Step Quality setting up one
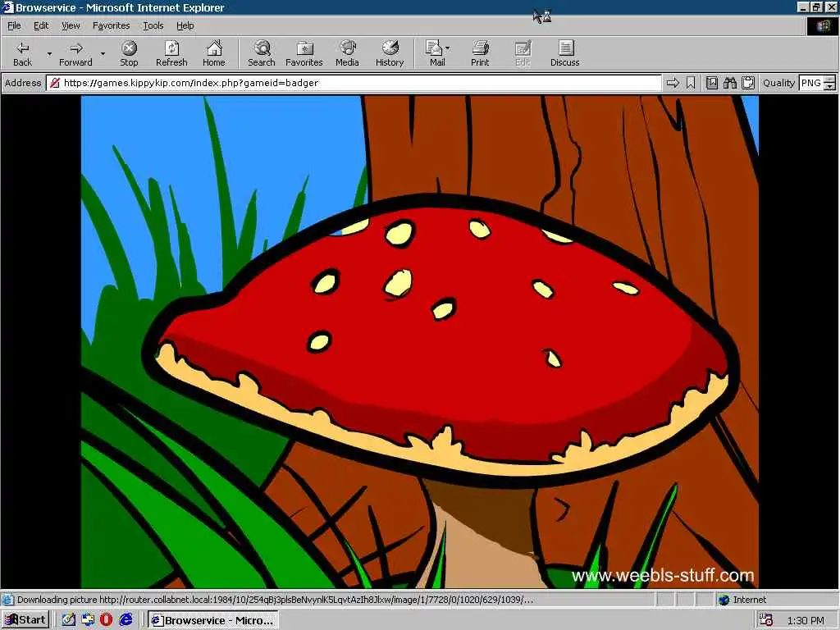Viewport: 840px width, 630px height. click(830, 80)
